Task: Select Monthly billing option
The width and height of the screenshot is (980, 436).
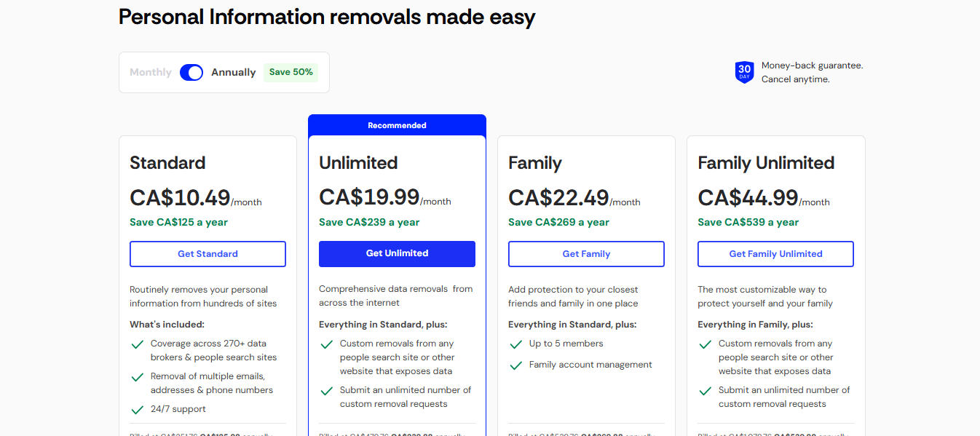Action: coord(151,72)
